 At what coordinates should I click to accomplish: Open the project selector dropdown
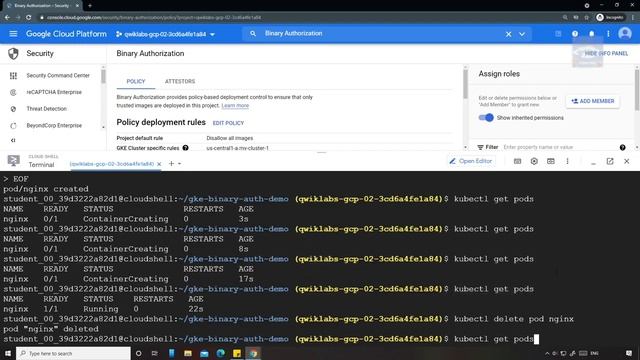[x=165, y=34]
